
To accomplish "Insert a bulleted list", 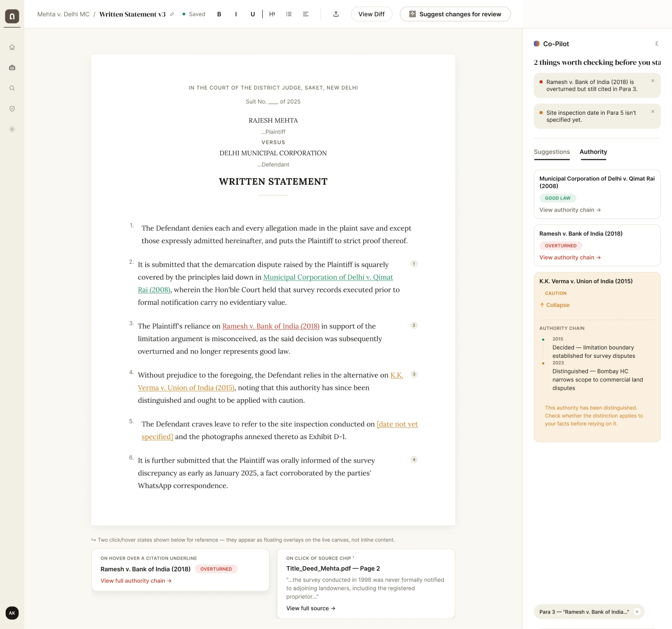I will tap(289, 14).
